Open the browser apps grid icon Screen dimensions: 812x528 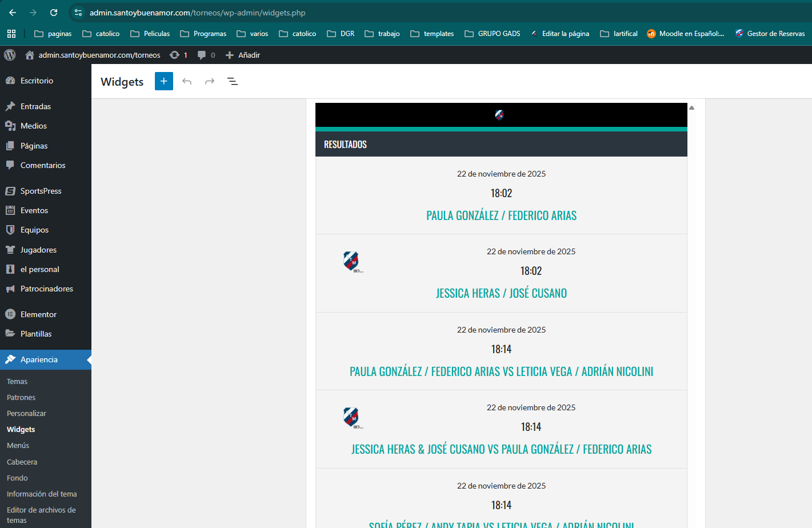11,34
